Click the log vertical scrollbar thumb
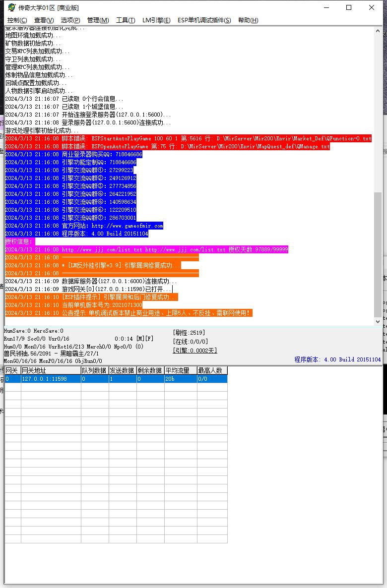 click(x=378, y=255)
